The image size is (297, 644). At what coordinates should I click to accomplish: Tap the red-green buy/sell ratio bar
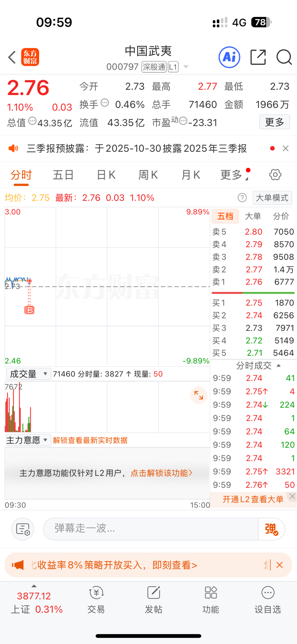[253, 293]
